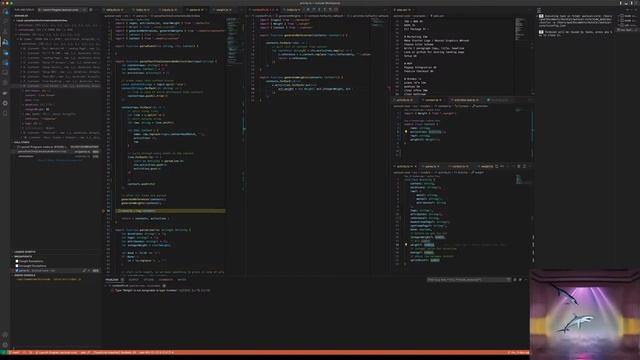Open the Accounts icon at the activity bar bottom
The image size is (640, 360).
(5, 335)
